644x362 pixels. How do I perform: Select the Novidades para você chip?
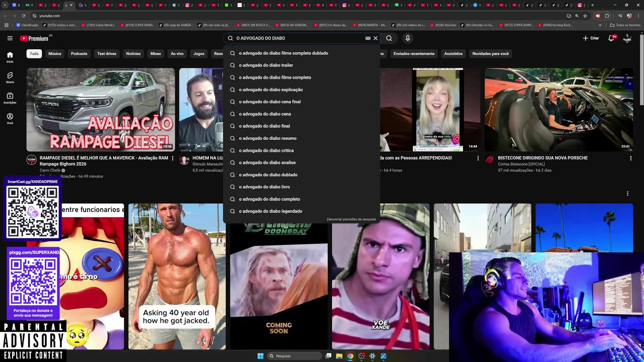(x=491, y=54)
